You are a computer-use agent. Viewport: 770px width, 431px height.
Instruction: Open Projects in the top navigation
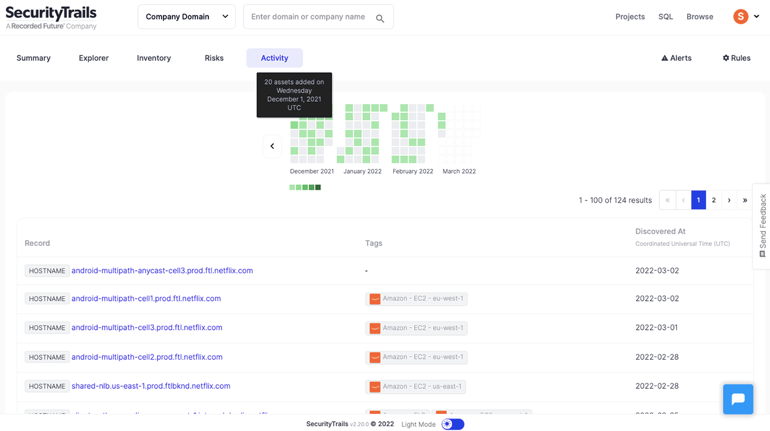click(630, 17)
